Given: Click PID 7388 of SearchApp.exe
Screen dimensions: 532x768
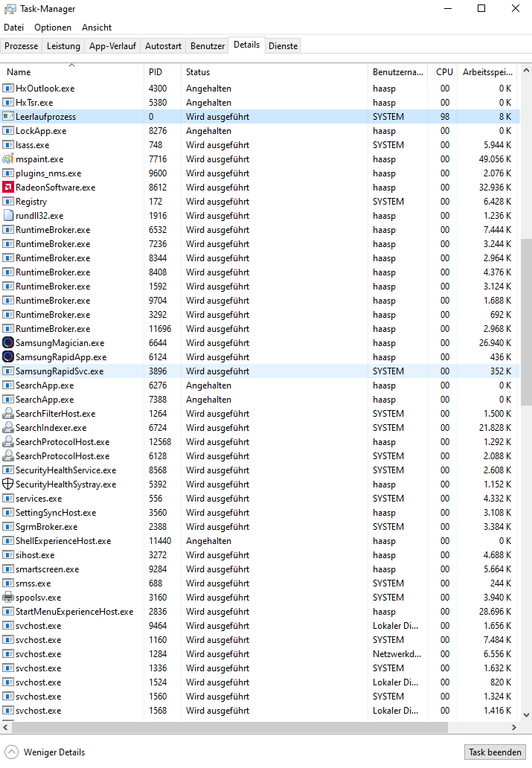Looking at the screenshot, I should point(158,400).
